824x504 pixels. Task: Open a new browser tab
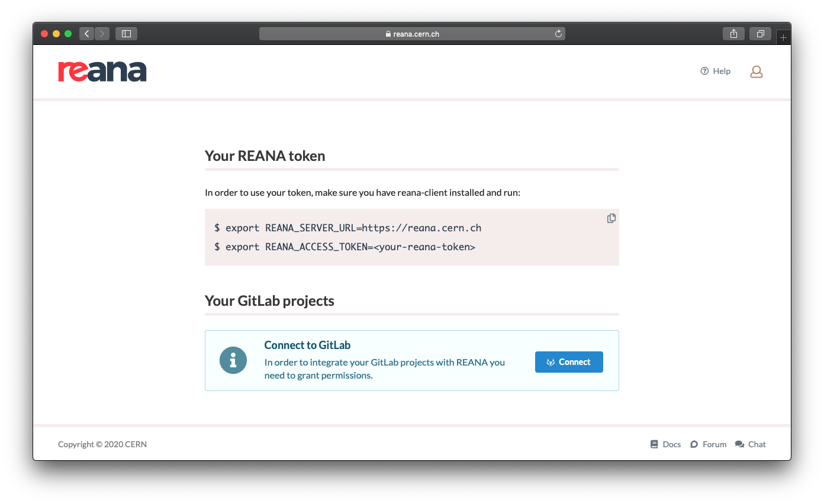click(783, 36)
